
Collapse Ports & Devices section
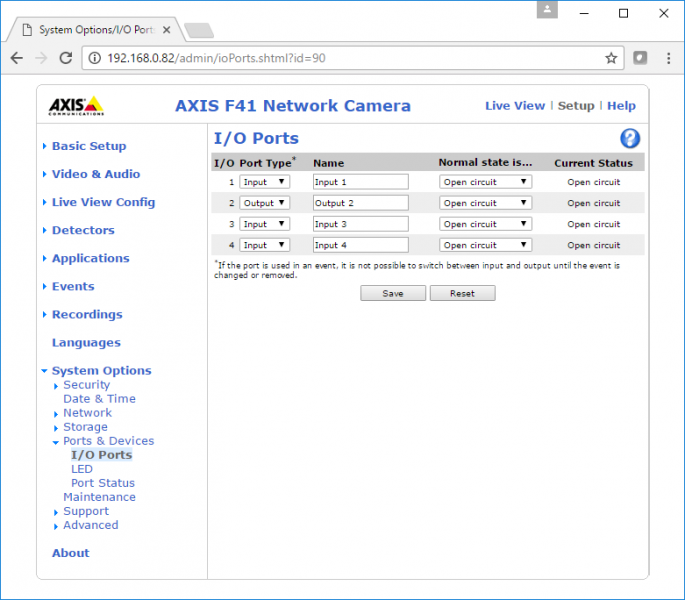click(x=108, y=440)
